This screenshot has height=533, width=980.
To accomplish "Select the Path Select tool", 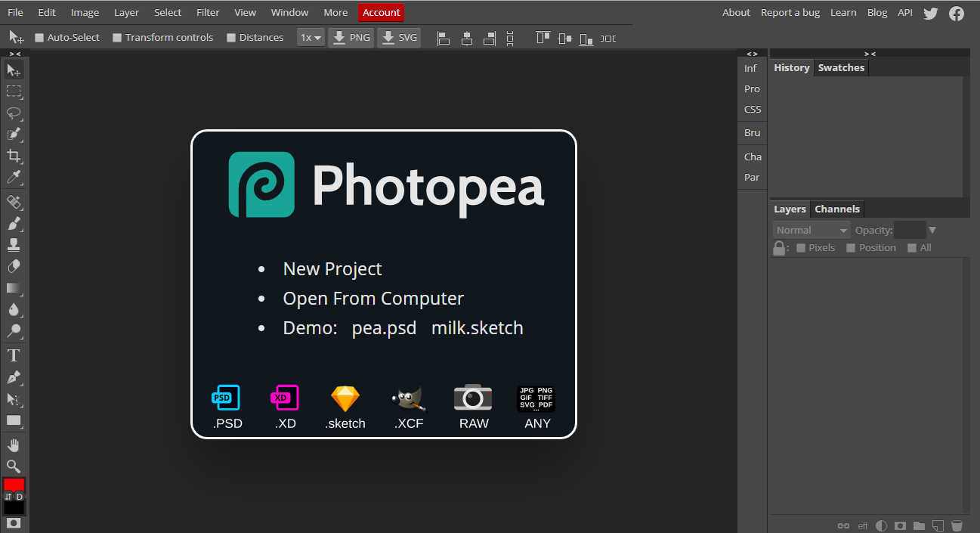I will pyautogui.click(x=14, y=398).
